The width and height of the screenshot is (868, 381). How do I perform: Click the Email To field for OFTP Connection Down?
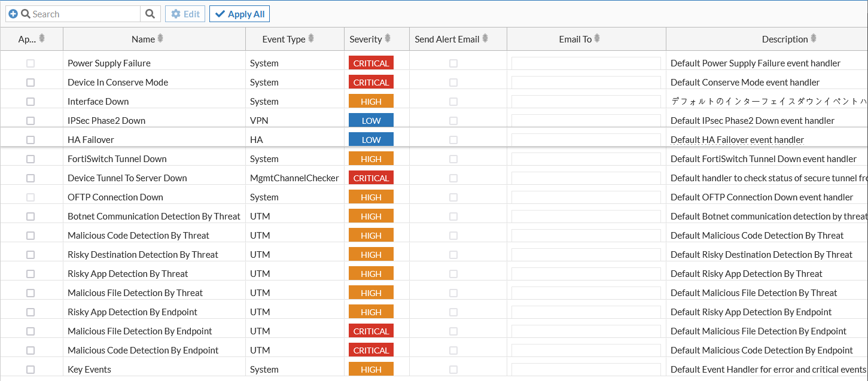(585, 197)
